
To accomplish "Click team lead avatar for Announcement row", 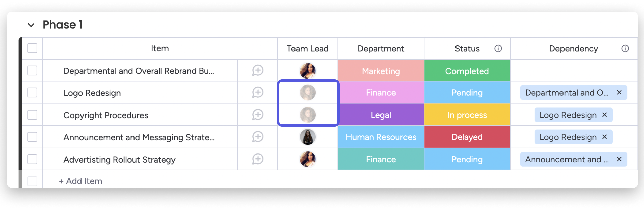I will [x=308, y=137].
